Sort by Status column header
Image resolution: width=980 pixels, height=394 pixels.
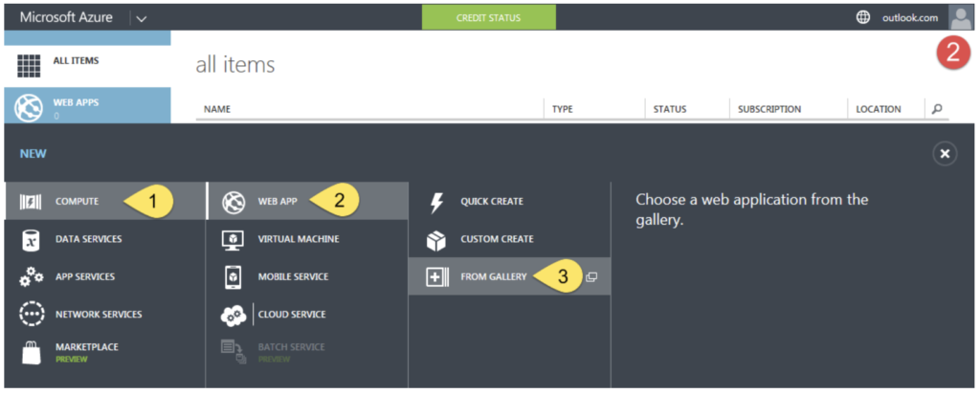tap(670, 109)
